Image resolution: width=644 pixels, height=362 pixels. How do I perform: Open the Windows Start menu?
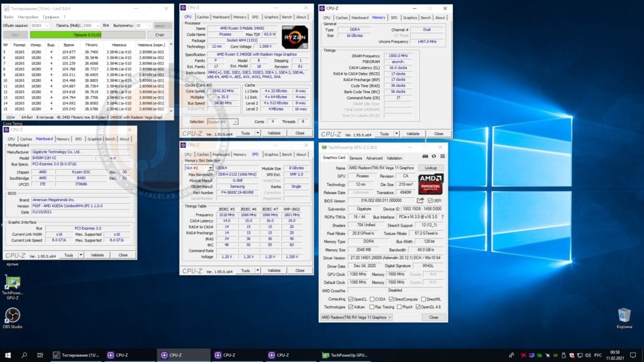tap(8, 355)
